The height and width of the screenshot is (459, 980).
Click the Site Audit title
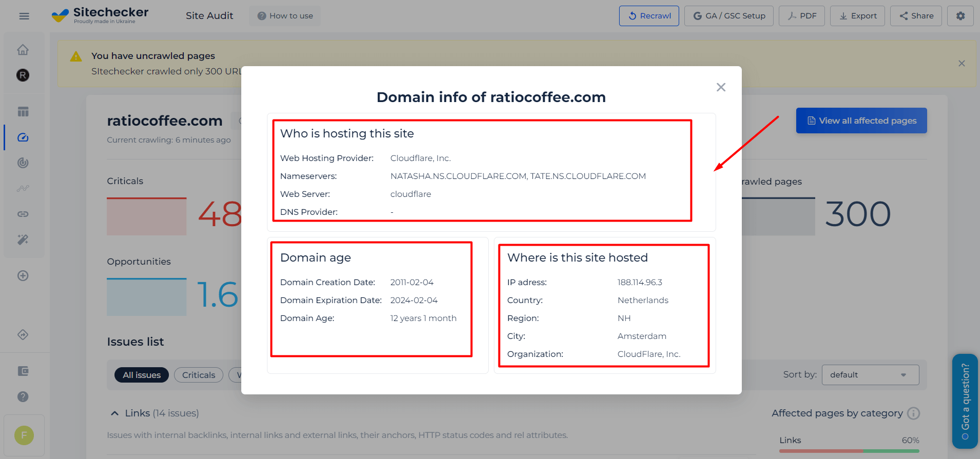click(209, 16)
